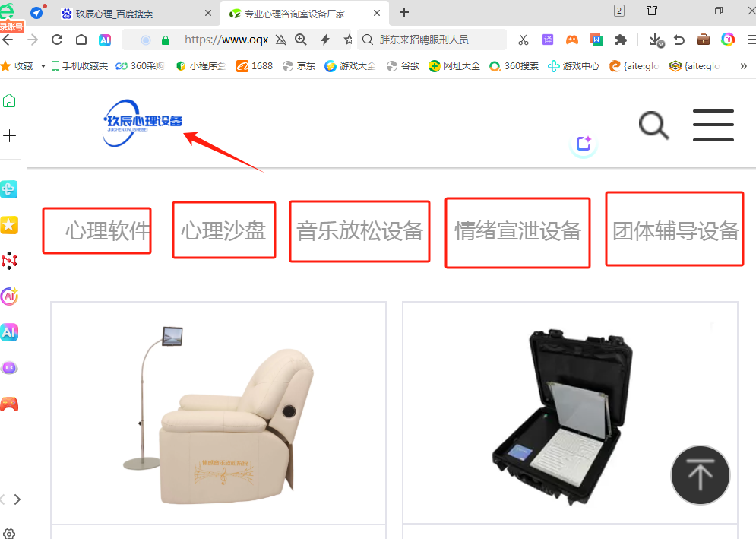Switch to the 玖辰心理_百度搜索 tab
Screen dimensions: 756x539
[129, 13]
